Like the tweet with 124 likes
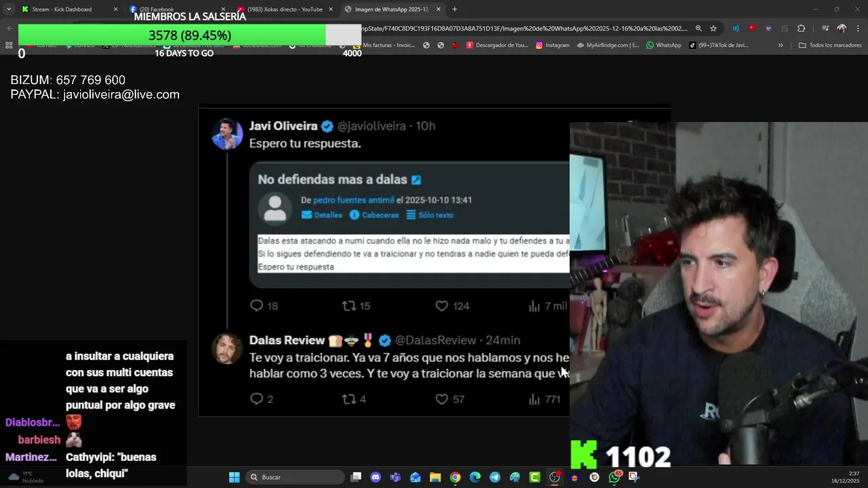The image size is (868, 488). (441, 306)
